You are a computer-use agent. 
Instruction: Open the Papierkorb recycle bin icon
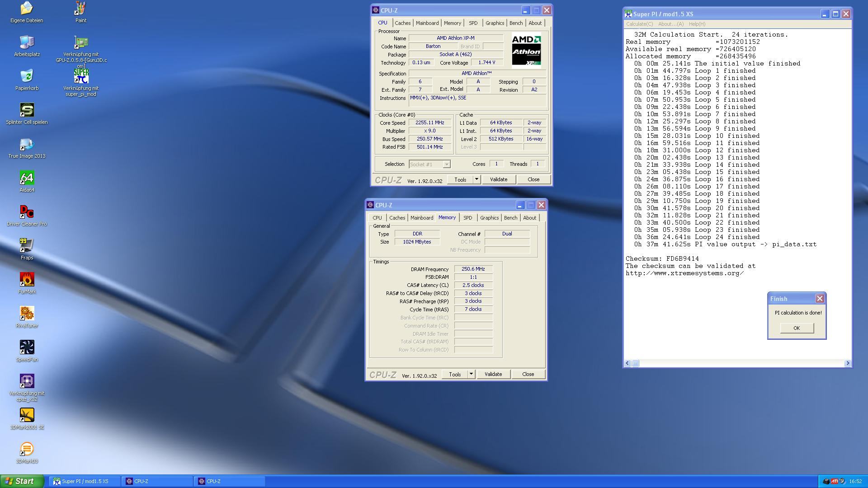pos(27,76)
